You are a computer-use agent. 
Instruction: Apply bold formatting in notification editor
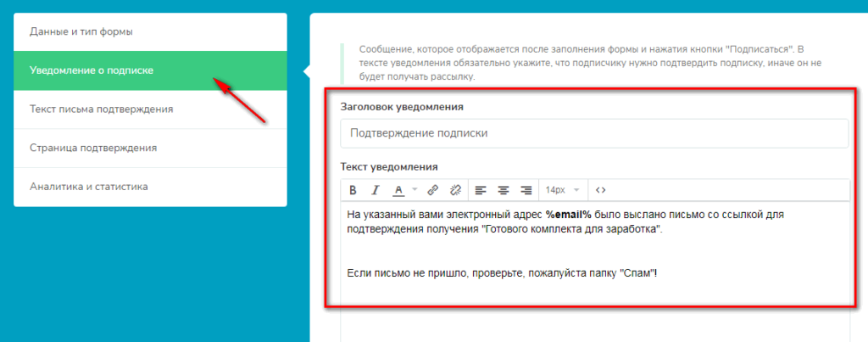coord(353,190)
